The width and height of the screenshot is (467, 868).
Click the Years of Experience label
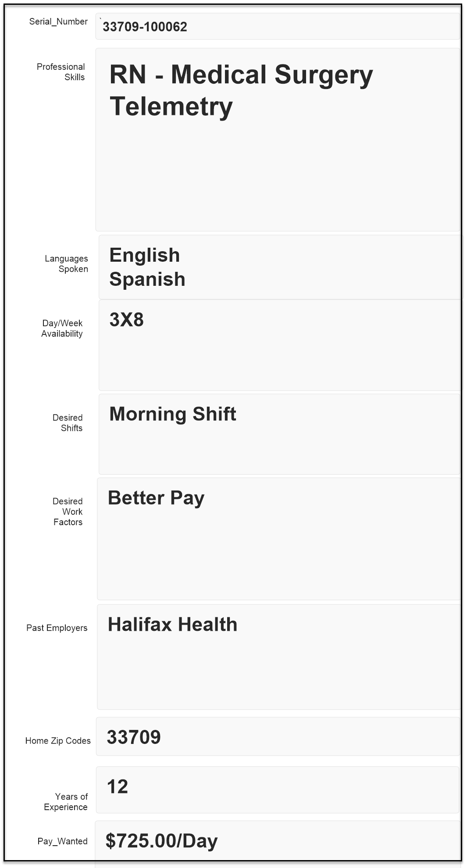(x=66, y=802)
